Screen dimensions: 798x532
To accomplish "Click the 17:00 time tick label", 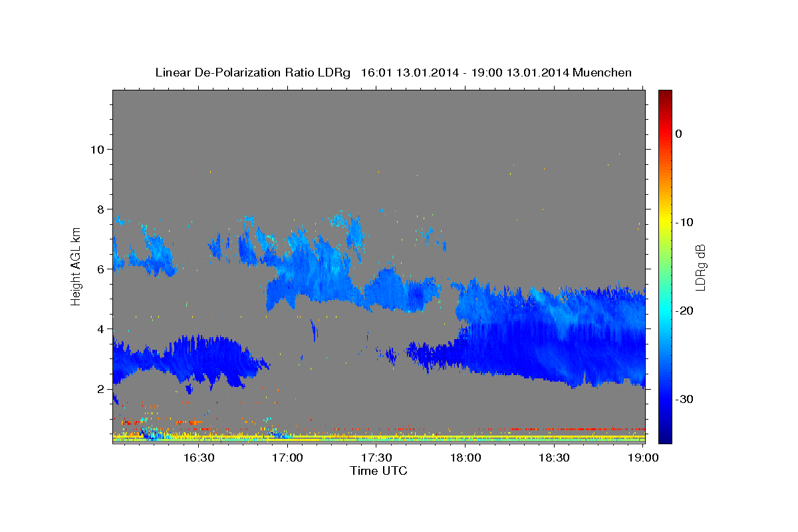I will (x=287, y=458).
